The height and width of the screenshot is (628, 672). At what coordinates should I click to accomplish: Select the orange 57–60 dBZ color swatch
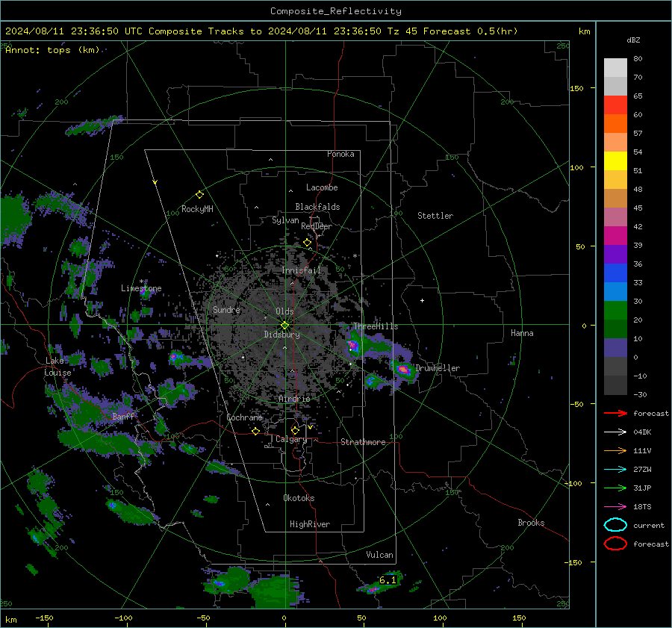point(615,124)
